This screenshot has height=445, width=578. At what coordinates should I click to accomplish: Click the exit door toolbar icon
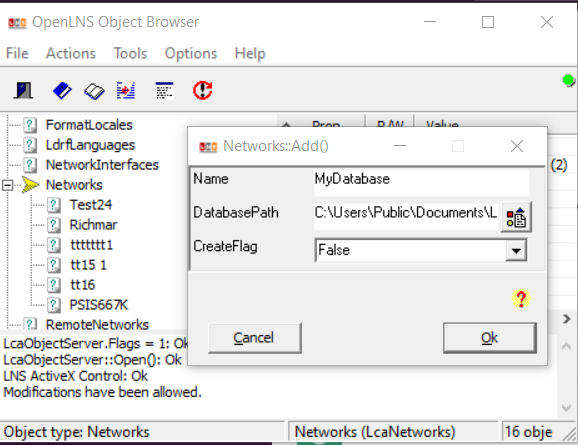coord(24,90)
